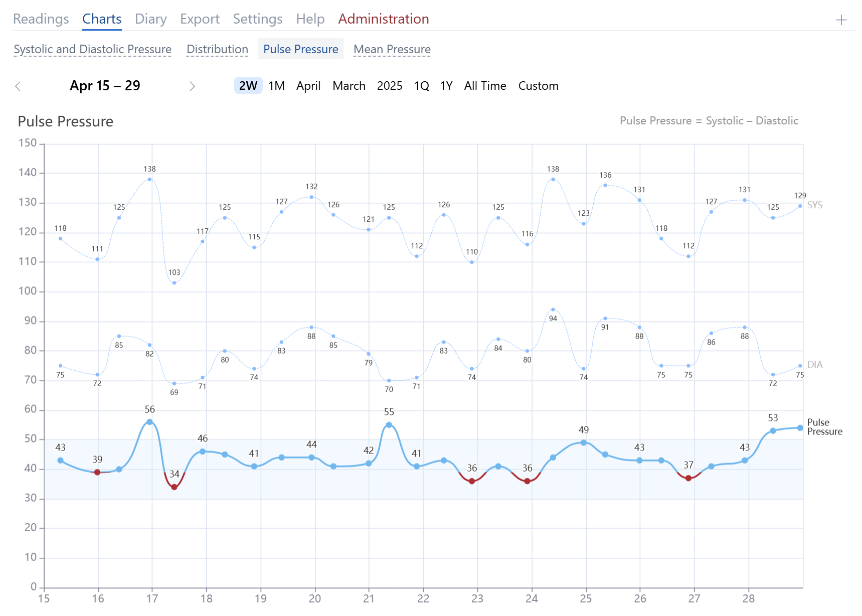The width and height of the screenshot is (862, 616).
Task: Switch to the April view
Action: pos(308,86)
